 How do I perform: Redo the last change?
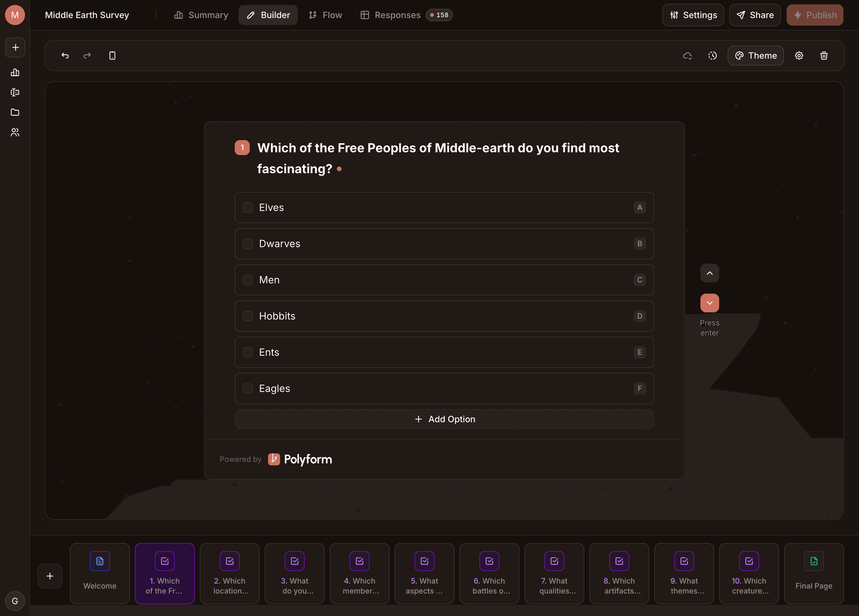87,55
